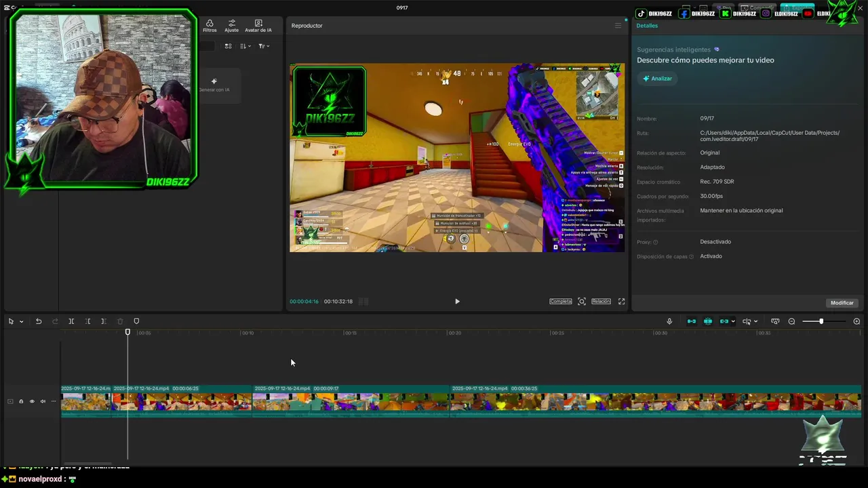This screenshot has height=488, width=868.
Task: Expand the pointer tool mode dropdown
Action: (x=21, y=322)
